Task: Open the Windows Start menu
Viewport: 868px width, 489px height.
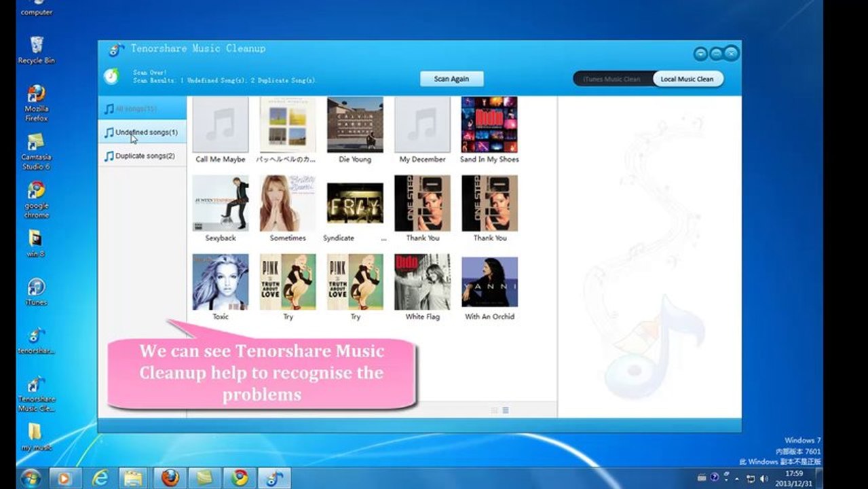Action: coord(30,477)
